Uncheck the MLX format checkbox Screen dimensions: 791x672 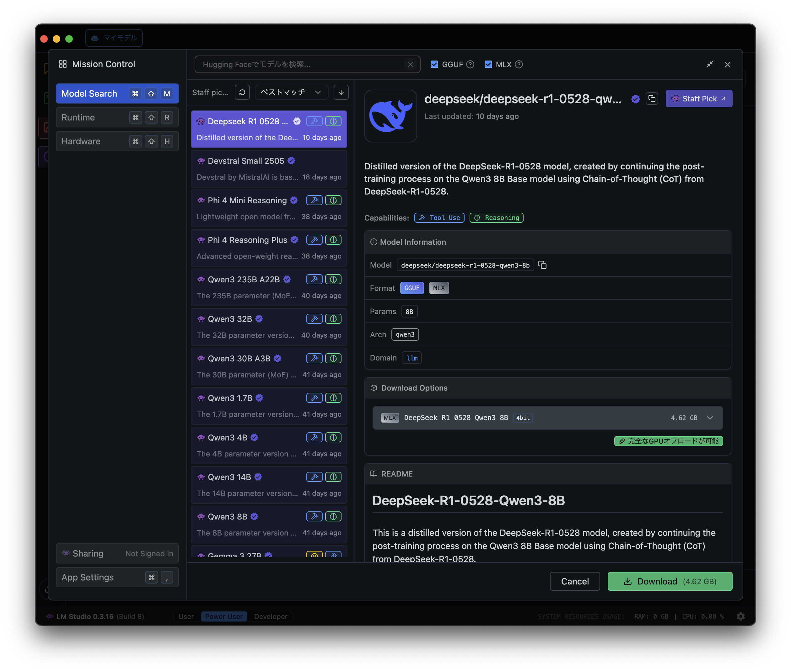[x=488, y=64]
